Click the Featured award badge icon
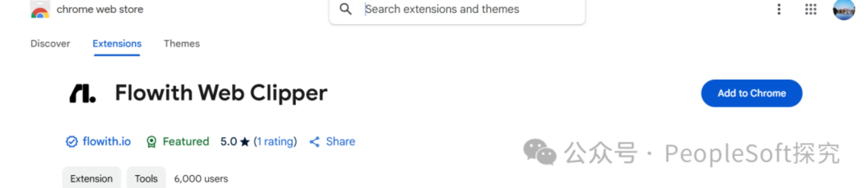 [x=152, y=142]
